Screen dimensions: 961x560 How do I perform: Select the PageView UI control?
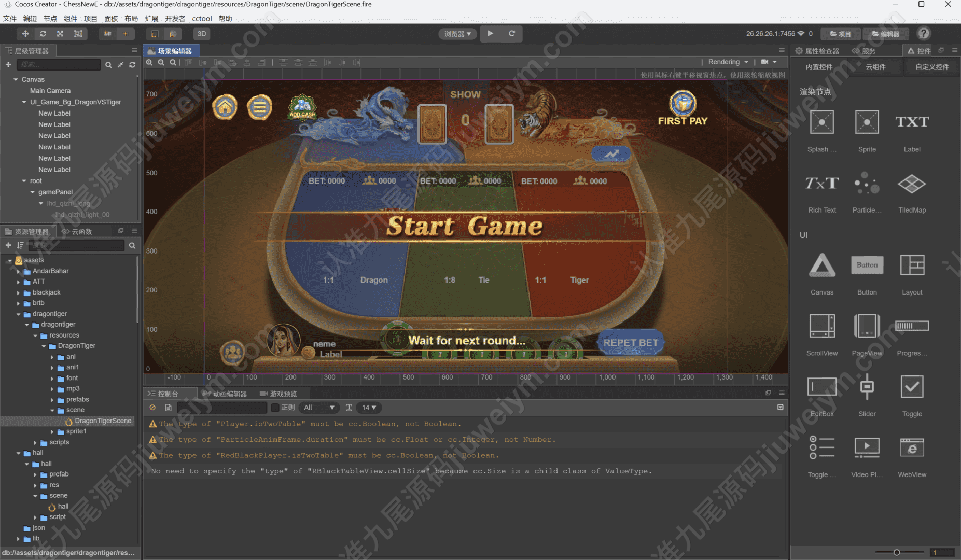point(867,334)
